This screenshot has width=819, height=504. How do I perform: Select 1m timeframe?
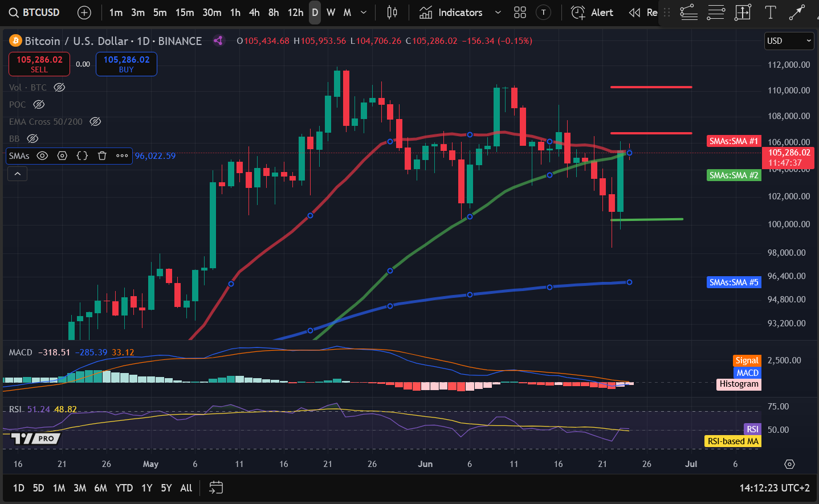coord(116,13)
